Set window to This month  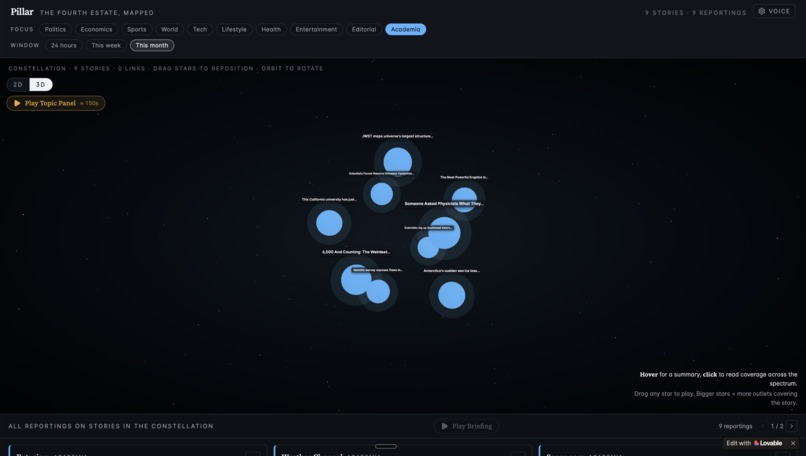[x=152, y=45]
